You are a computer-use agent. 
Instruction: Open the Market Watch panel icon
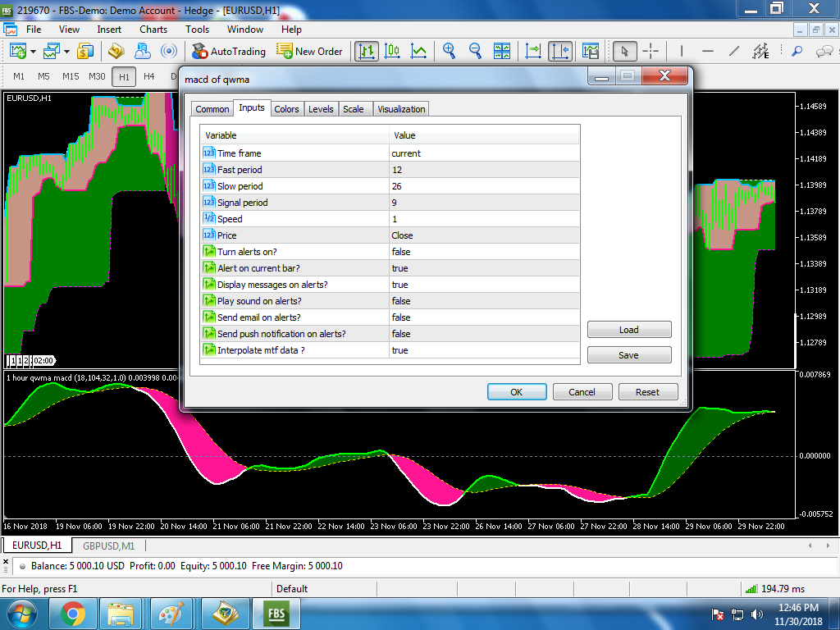[85, 51]
